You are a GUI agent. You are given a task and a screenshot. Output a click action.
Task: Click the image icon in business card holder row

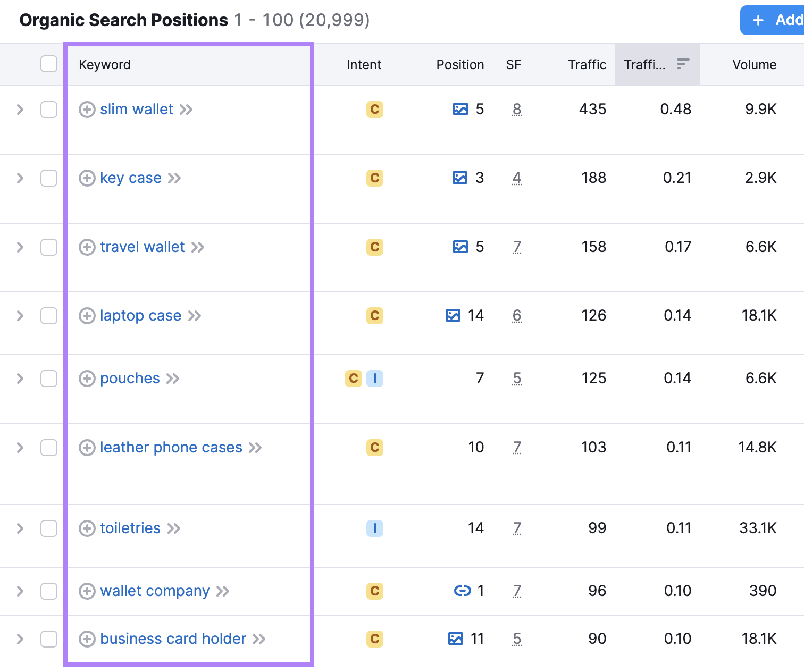click(456, 639)
